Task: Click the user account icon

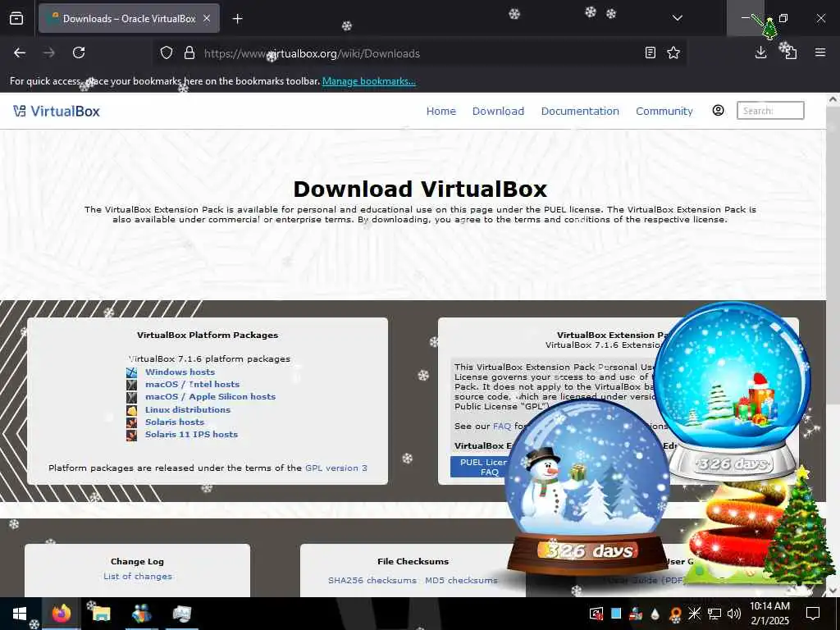Action: click(x=719, y=111)
